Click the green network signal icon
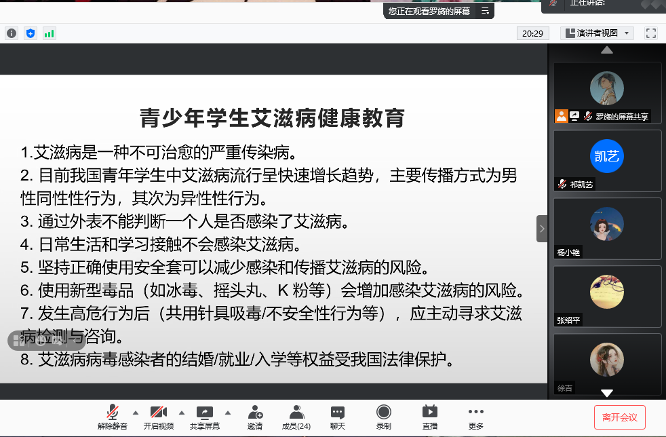This screenshot has width=666, height=437. click(49, 33)
